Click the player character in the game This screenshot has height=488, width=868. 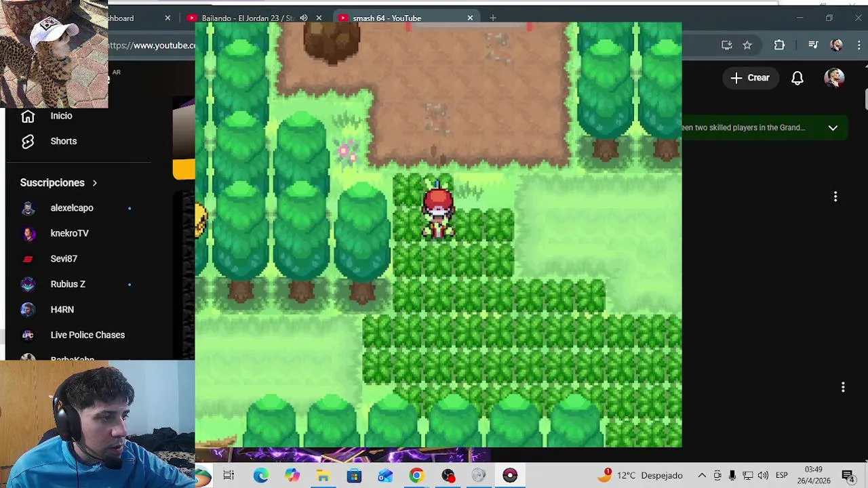438,211
